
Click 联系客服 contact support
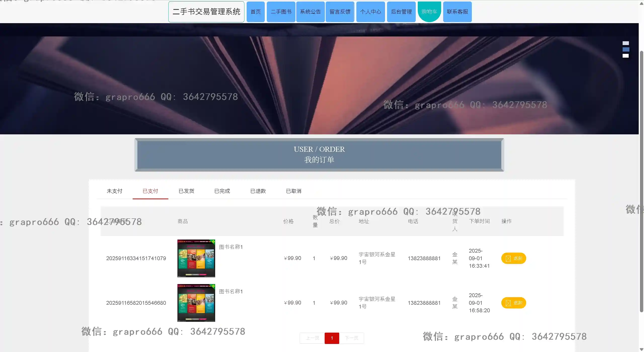(457, 12)
